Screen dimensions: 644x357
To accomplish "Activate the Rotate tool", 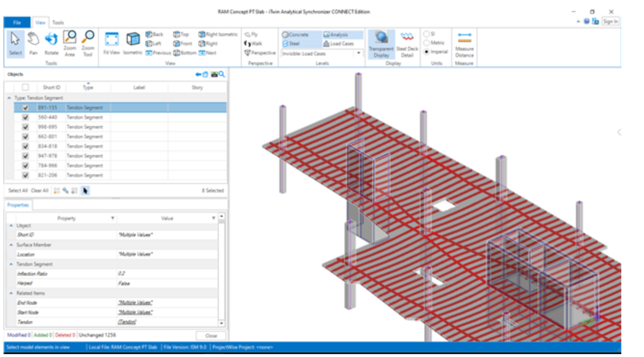I will pos(51,43).
